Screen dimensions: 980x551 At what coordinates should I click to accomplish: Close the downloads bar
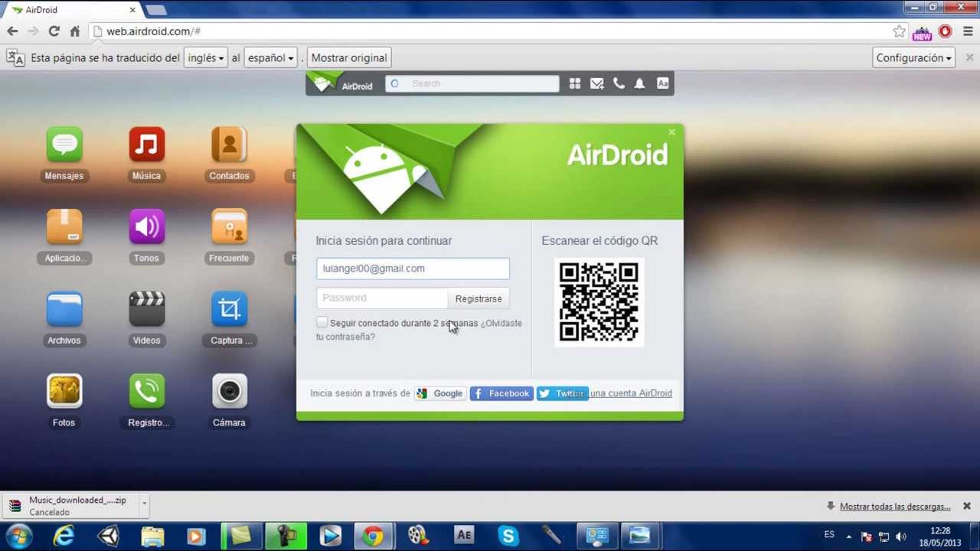967,506
